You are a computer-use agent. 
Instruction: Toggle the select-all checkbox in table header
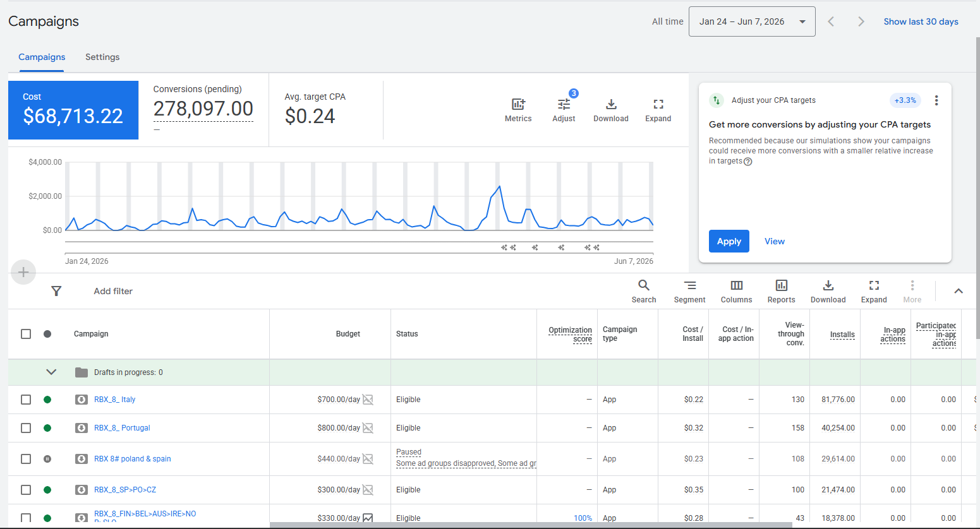pyautogui.click(x=26, y=334)
